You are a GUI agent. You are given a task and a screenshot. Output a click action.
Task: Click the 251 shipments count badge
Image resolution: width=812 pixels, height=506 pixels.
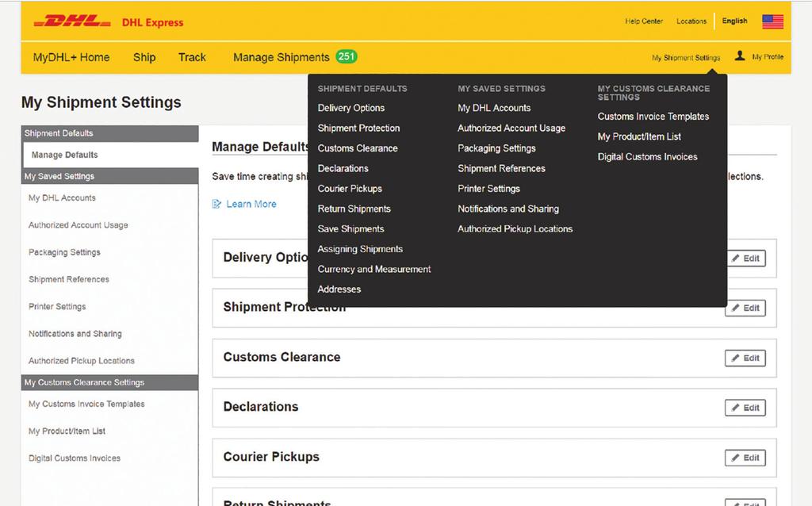pos(346,56)
